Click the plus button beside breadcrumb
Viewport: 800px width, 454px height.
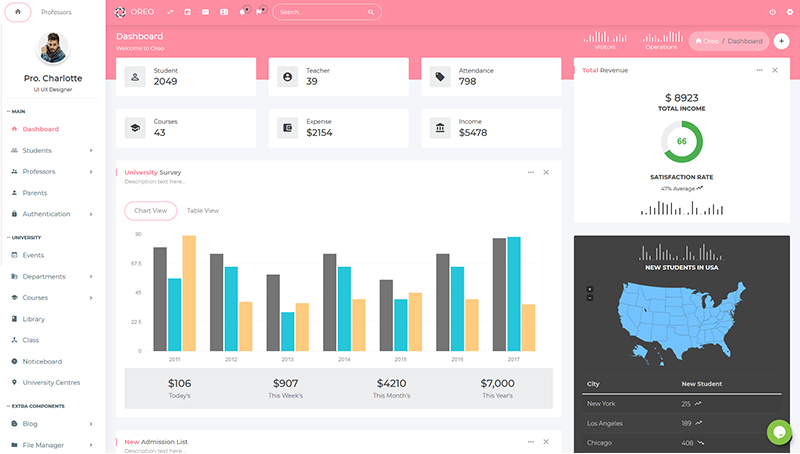[x=782, y=41]
